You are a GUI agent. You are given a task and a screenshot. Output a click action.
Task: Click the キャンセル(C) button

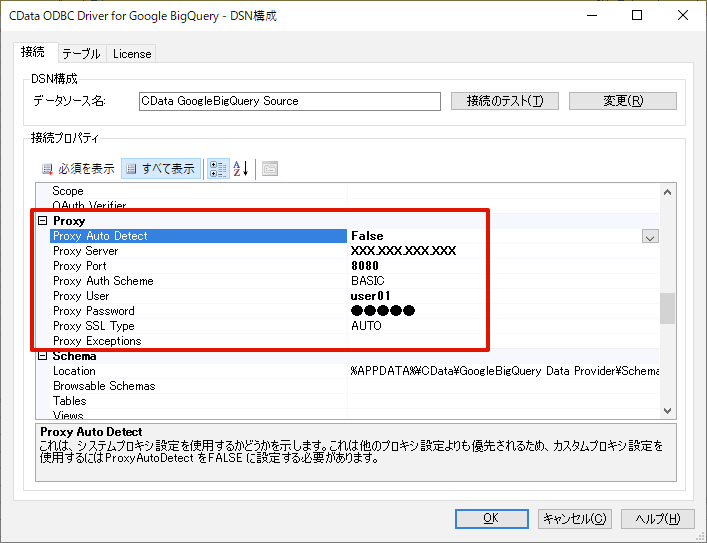point(574,519)
